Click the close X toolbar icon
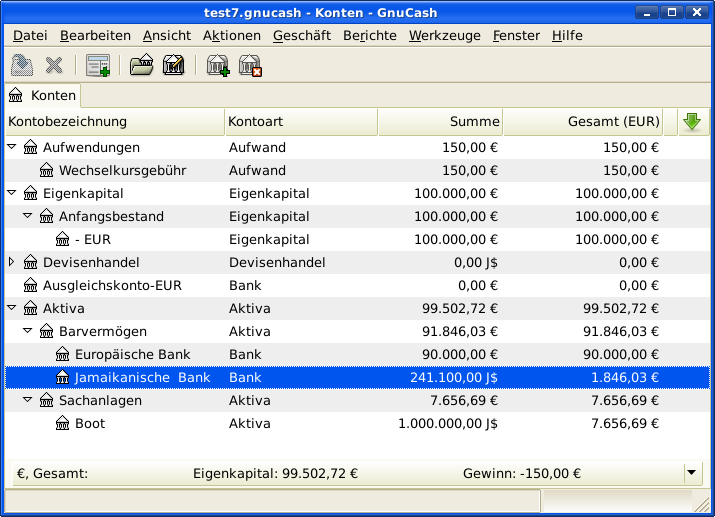 coord(54,66)
